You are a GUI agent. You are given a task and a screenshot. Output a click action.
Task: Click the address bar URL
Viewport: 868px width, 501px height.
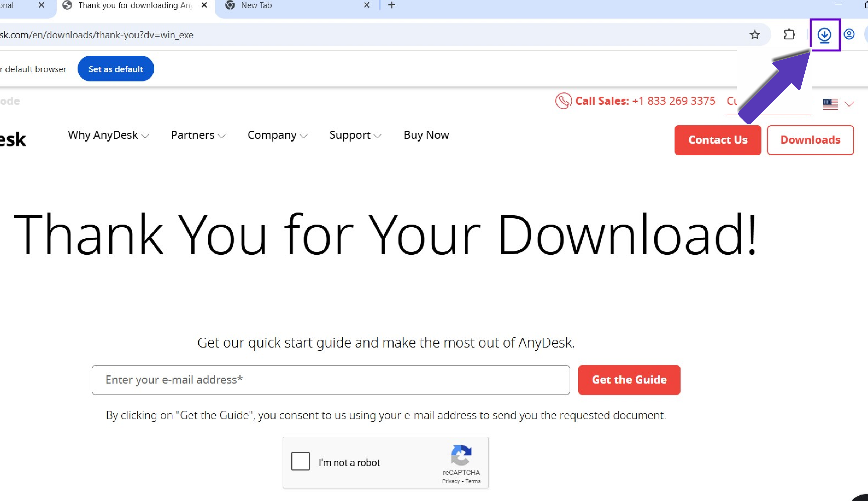point(97,35)
